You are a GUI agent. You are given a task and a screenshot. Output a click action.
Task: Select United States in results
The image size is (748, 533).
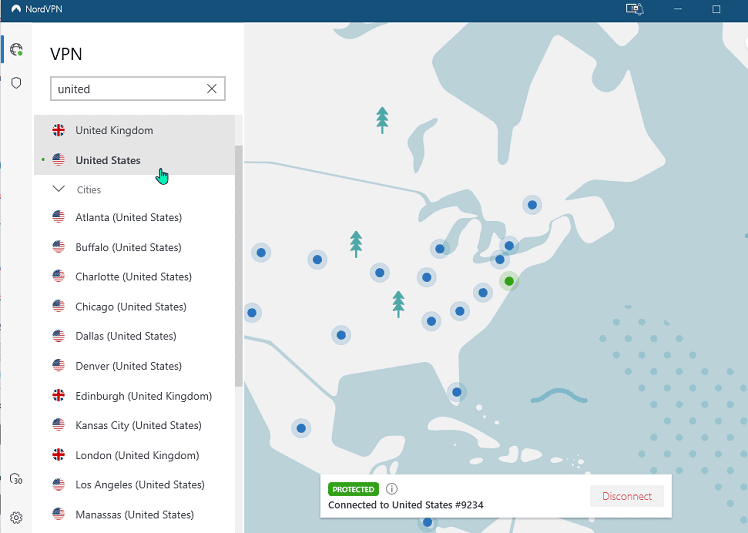[x=135, y=160]
